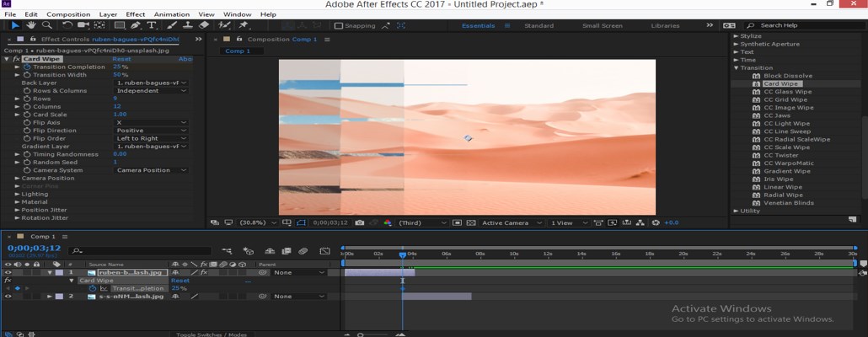868x337 pixels.
Task: Select the Rectangle shape tool
Action: [120, 25]
